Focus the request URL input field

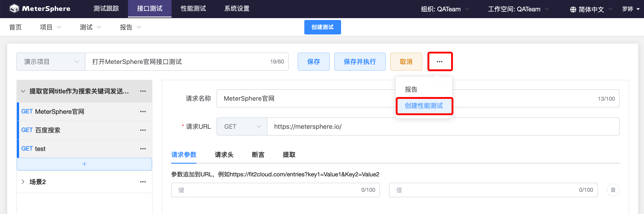[x=443, y=126]
